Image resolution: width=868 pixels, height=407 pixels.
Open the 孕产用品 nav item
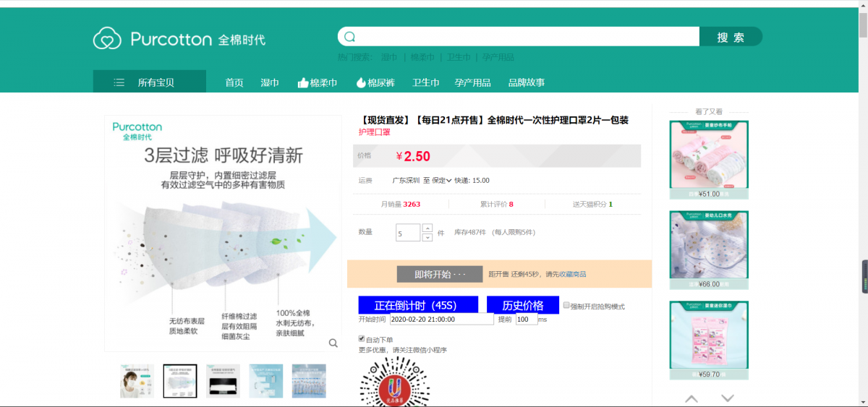pos(473,82)
